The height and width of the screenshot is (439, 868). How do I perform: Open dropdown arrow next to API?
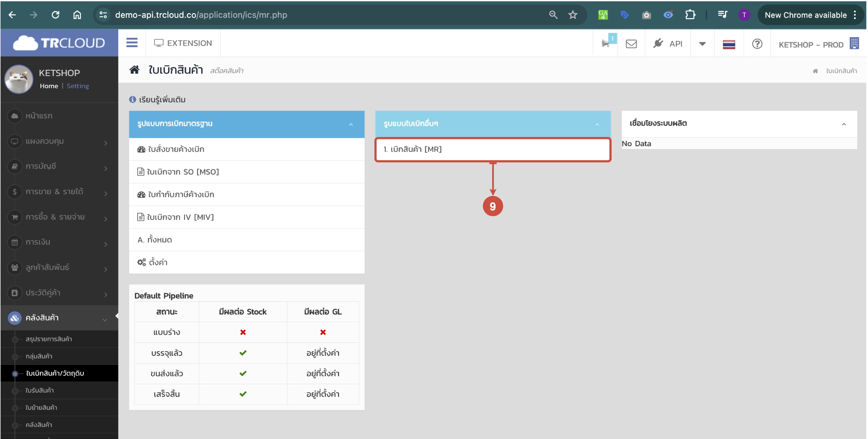[702, 44]
